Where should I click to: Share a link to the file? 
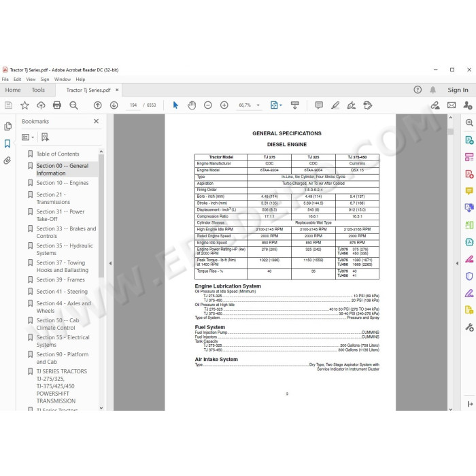pyautogui.click(x=435, y=105)
